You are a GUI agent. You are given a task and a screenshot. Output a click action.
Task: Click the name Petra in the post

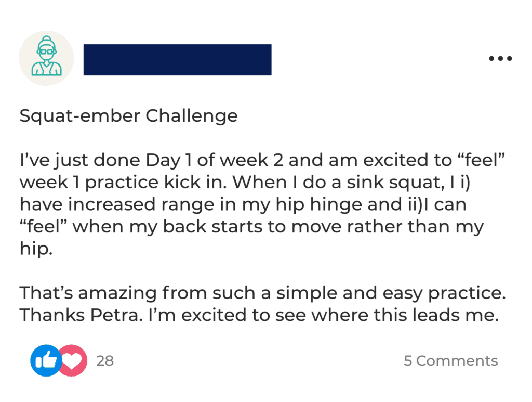[115, 315]
